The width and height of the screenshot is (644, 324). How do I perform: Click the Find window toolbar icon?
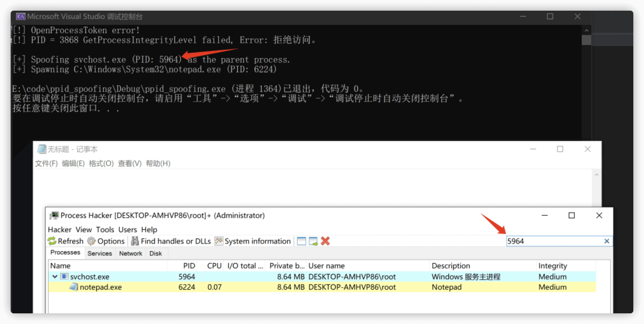click(x=301, y=241)
